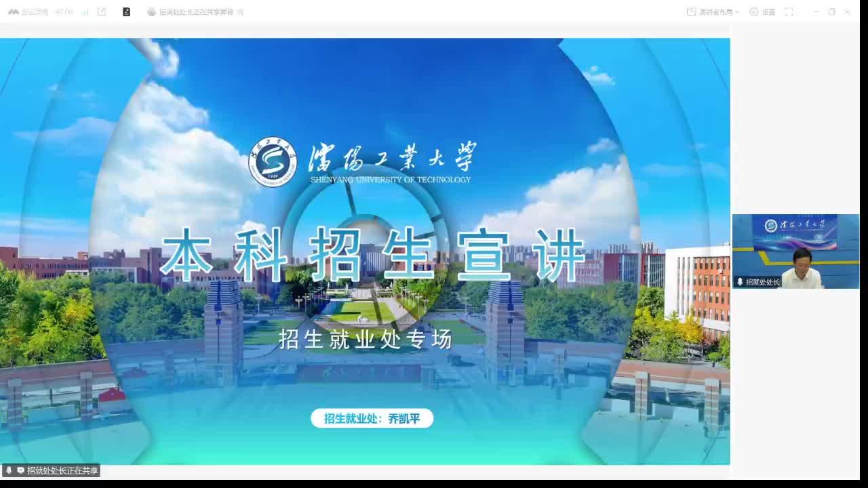Click the presenter name pill '乔凯平' on slide
Viewport: 868px width, 488px height.
click(372, 419)
